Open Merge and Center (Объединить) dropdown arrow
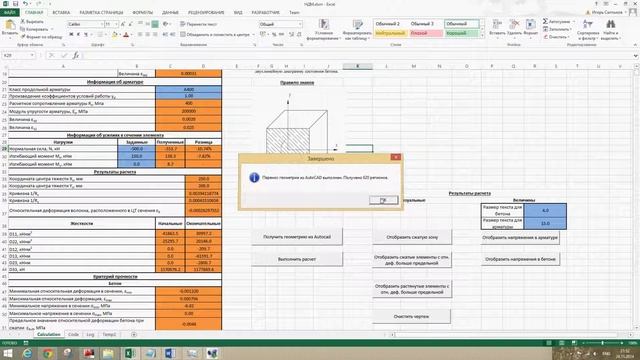The image size is (640, 360). coord(254,35)
